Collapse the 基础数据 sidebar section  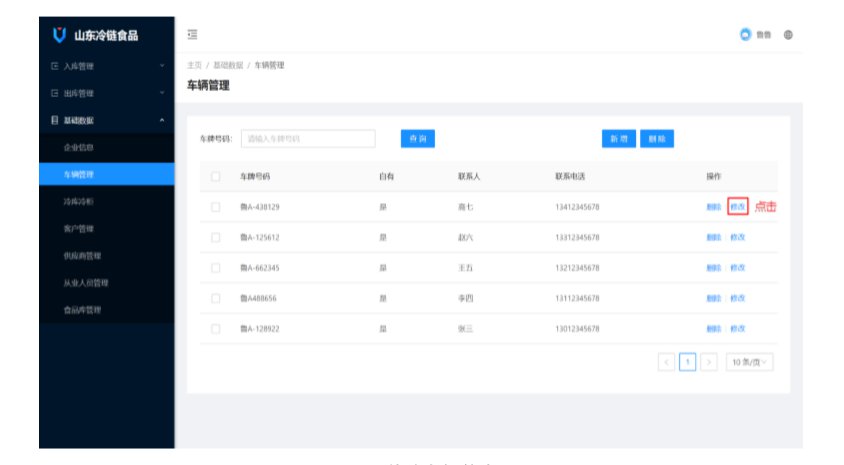[162, 121]
